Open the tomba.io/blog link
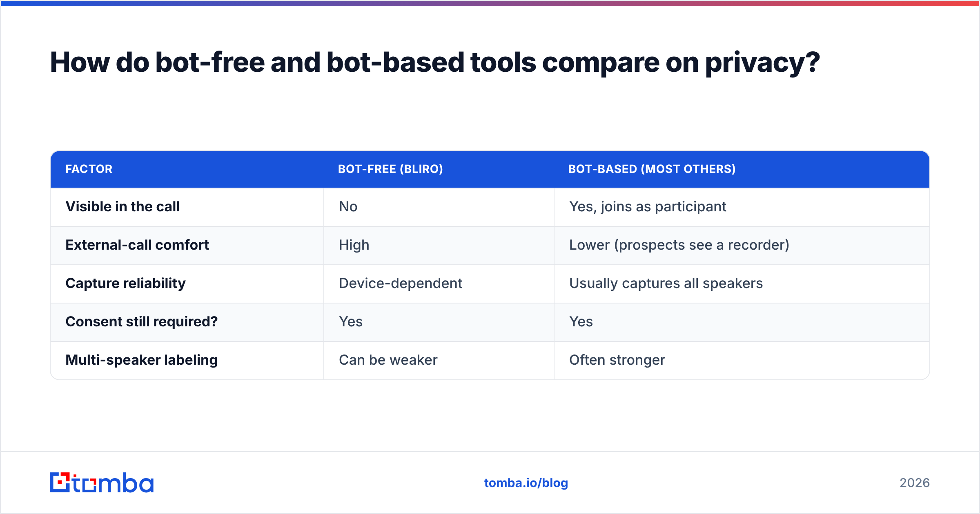The width and height of the screenshot is (980, 514). click(526, 483)
